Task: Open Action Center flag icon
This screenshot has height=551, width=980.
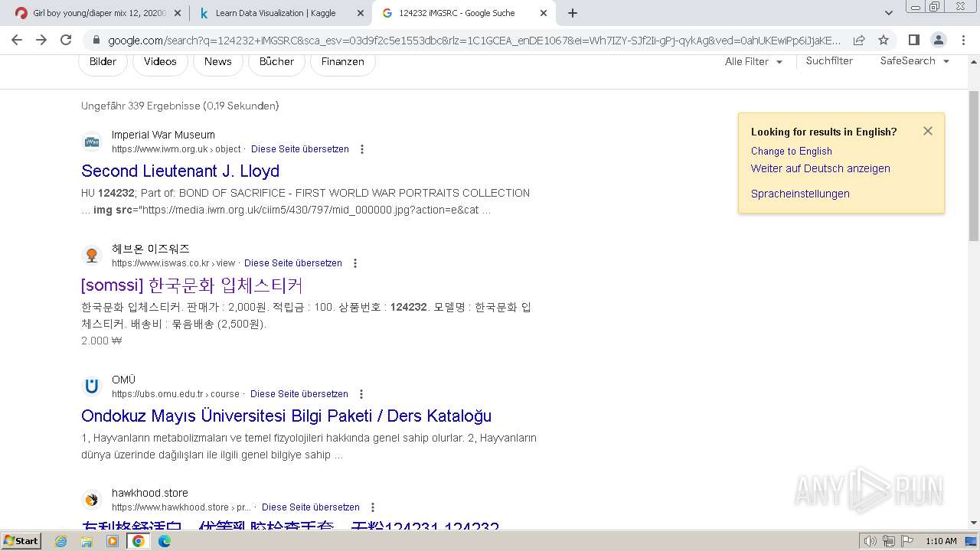Action: click(906, 541)
